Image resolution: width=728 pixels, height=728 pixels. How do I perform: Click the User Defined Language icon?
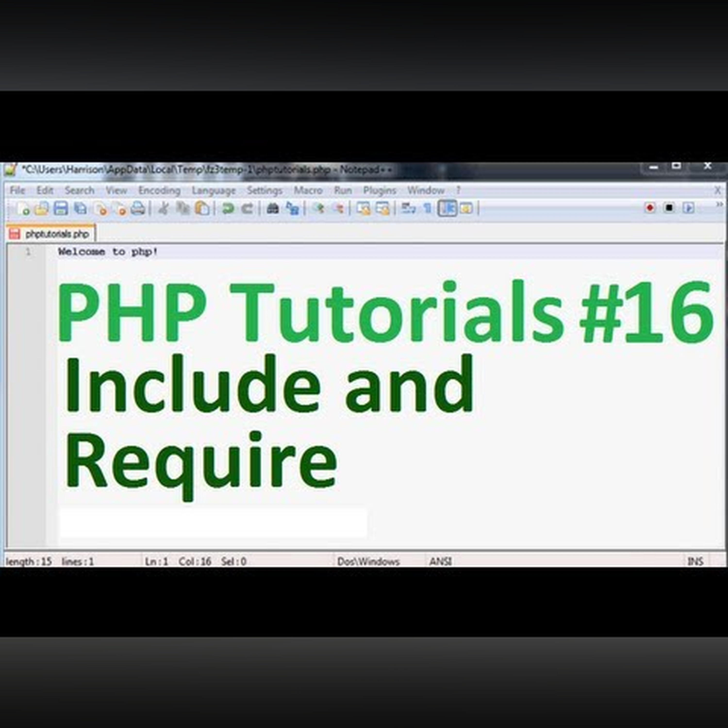(466, 208)
